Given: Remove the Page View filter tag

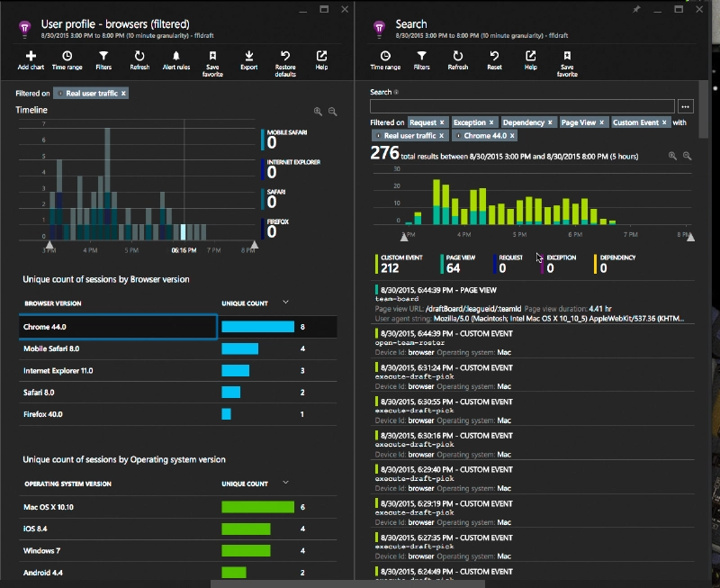Looking at the screenshot, I should click(601, 122).
